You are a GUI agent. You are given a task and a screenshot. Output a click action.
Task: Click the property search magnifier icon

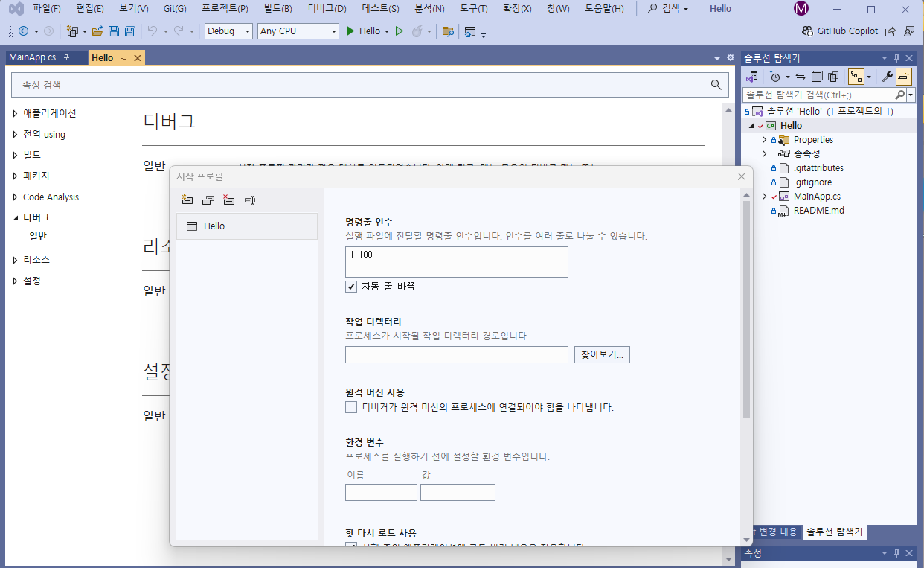716,85
